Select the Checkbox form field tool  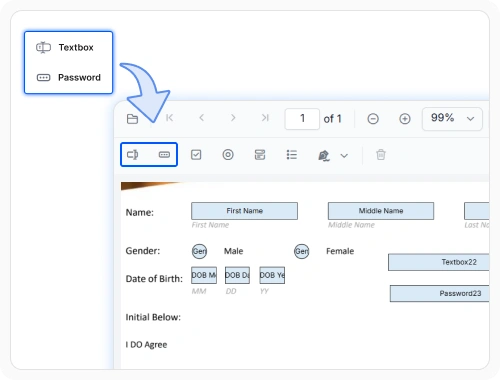click(x=196, y=155)
